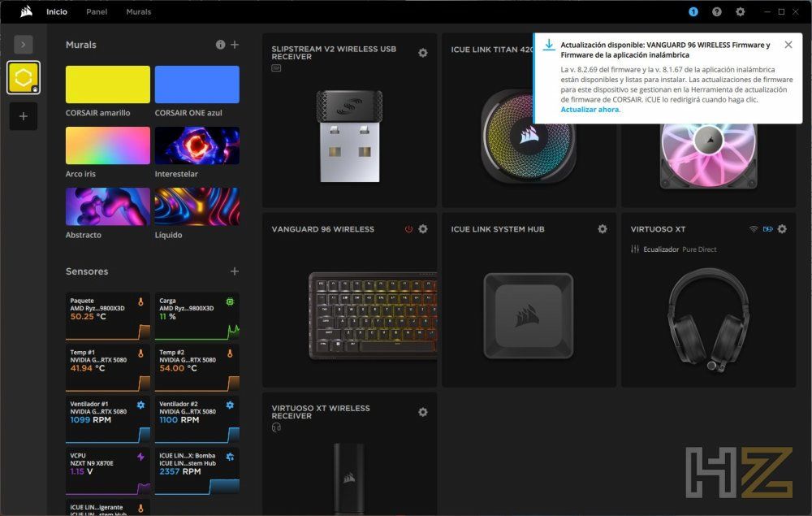Open the notifications icon with badge 1
Viewport: 812px width, 516px height.
693,11
